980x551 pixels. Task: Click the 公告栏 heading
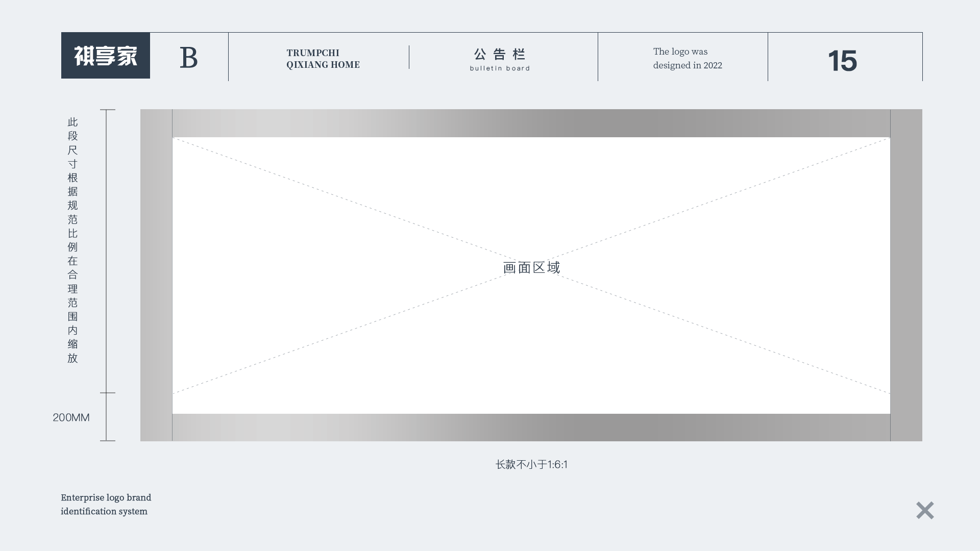tap(500, 54)
